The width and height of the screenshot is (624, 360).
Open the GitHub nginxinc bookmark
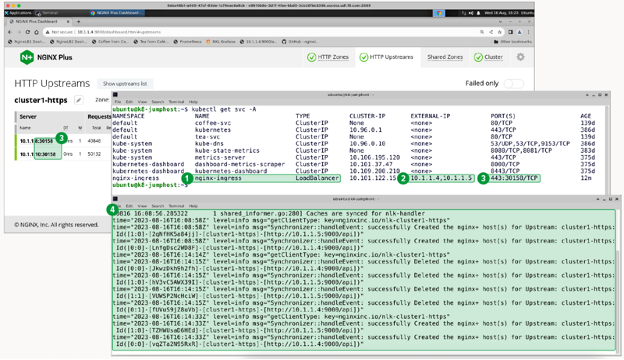pos(300,41)
